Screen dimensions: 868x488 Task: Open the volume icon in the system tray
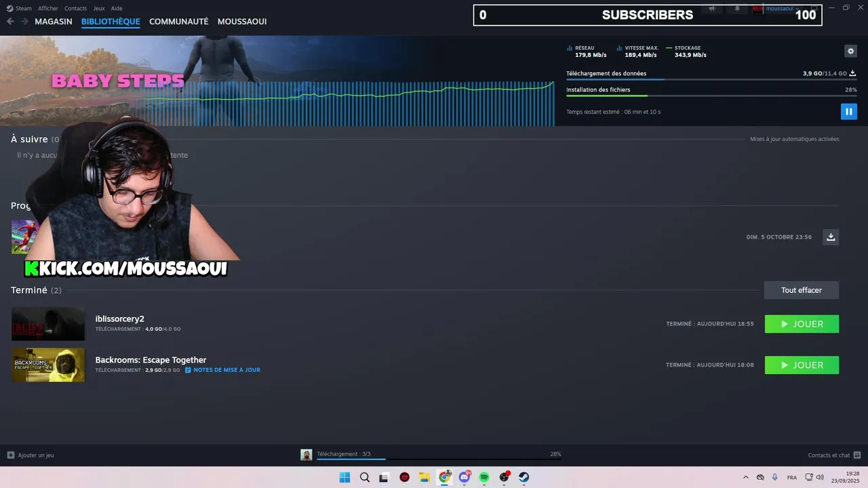(820, 477)
